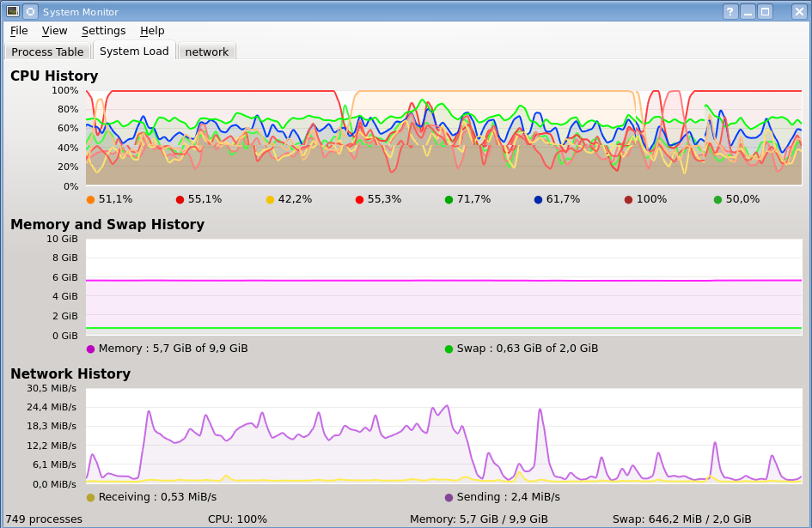Close the System Monitor window

[799, 11]
